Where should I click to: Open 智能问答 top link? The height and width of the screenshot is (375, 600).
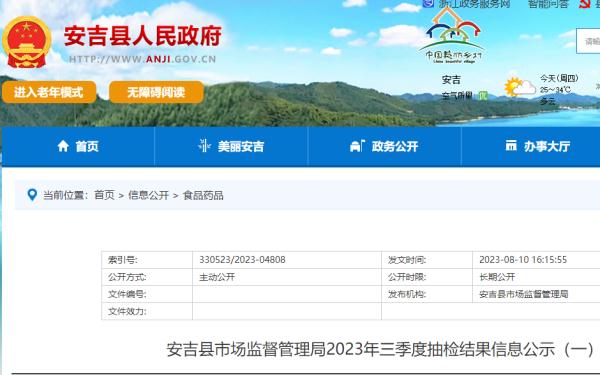coord(548,4)
